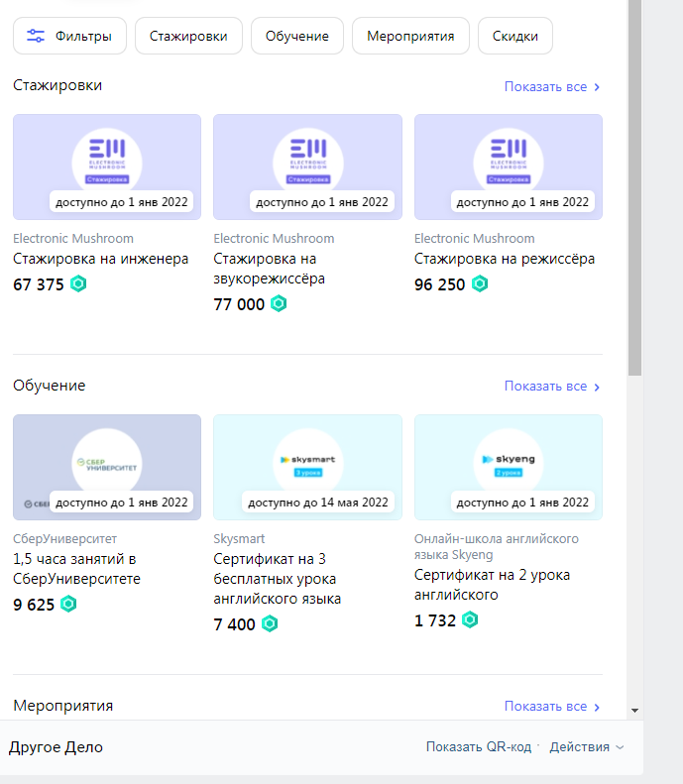683x784 pixels.
Task: Click the sliders icon in Фильтры button
Action: pos(36,36)
